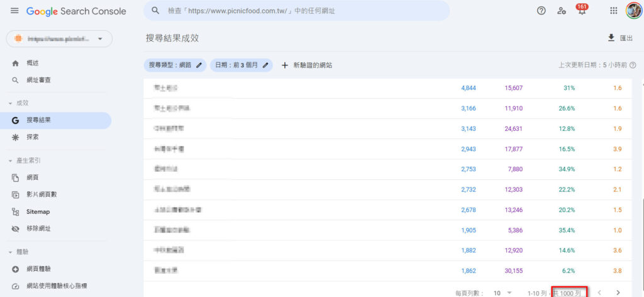Open the Google apps grid
The image size is (644, 297).
[x=614, y=11]
